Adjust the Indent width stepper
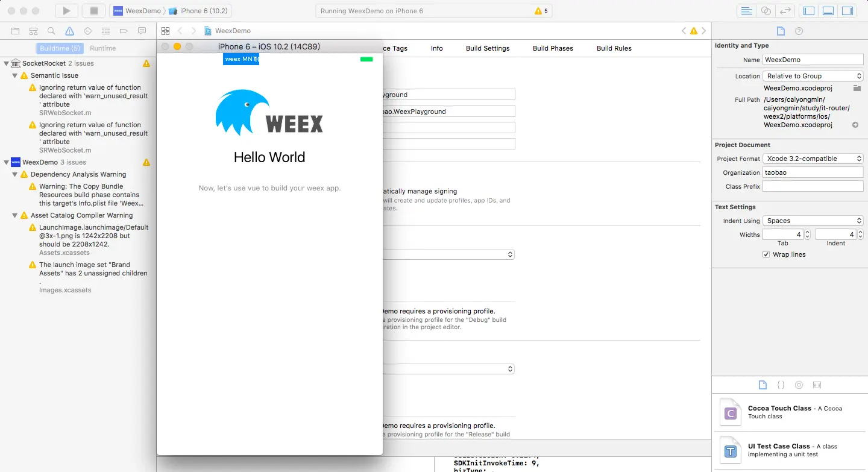This screenshot has width=868, height=472. tap(860, 234)
